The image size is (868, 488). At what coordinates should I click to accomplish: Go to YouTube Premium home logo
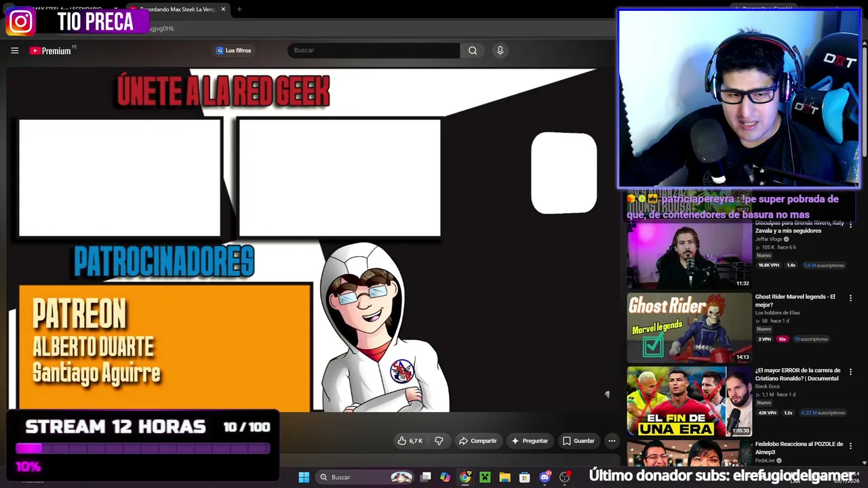pos(52,51)
